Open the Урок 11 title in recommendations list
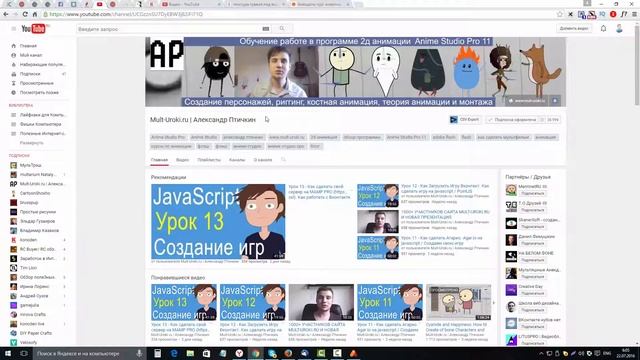 [441, 240]
